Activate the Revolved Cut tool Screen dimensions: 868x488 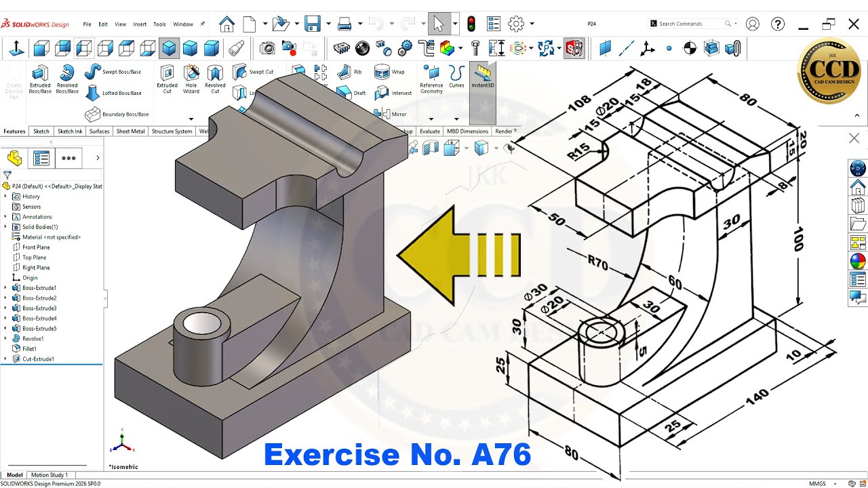click(215, 79)
